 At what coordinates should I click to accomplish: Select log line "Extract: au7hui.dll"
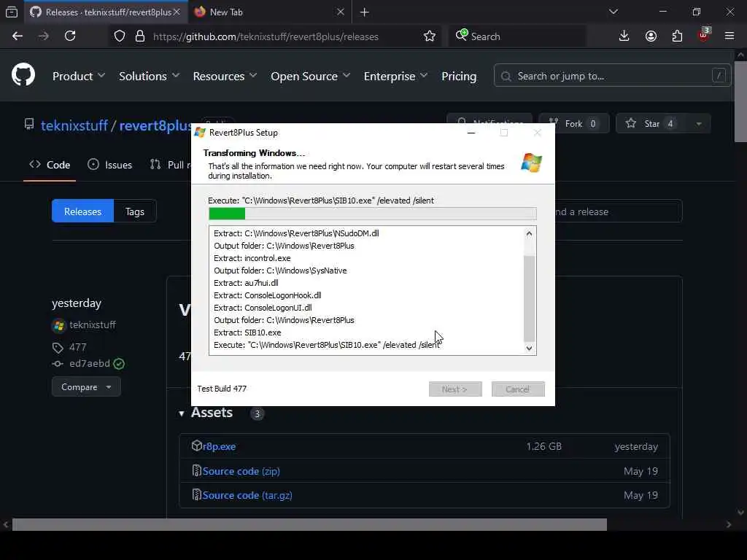(x=246, y=283)
